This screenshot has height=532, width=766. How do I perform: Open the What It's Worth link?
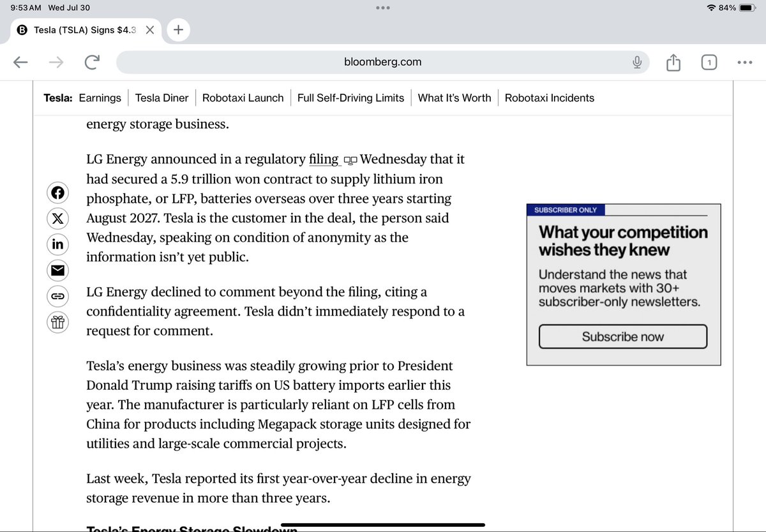(454, 98)
